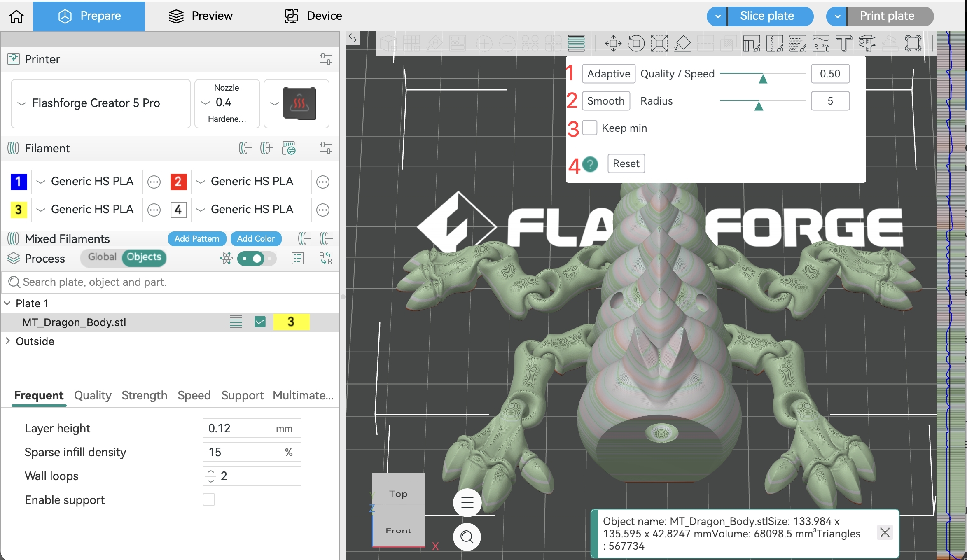Sync filaments from the printer icon
Viewport: 967px width, 560px height.
[x=289, y=148]
